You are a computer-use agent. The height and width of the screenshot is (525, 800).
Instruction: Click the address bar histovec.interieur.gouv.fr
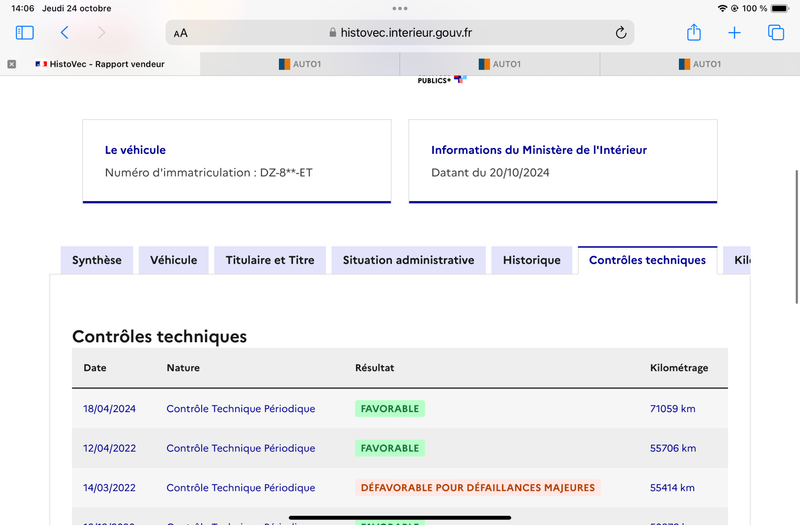point(400,33)
